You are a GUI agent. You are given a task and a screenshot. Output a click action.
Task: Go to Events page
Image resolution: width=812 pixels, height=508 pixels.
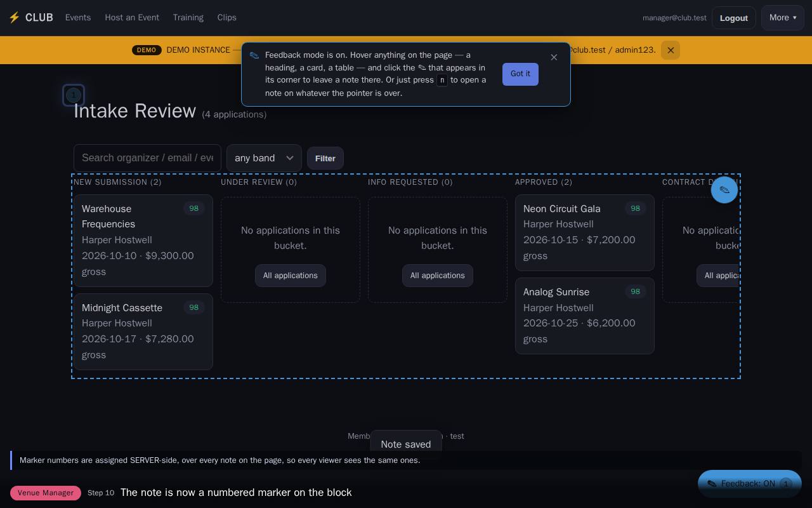point(78,18)
